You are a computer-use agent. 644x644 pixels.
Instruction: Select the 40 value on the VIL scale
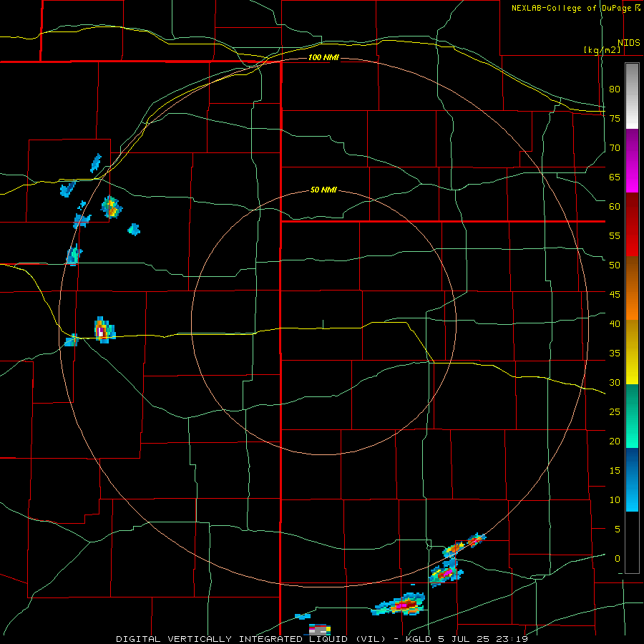[615, 324]
